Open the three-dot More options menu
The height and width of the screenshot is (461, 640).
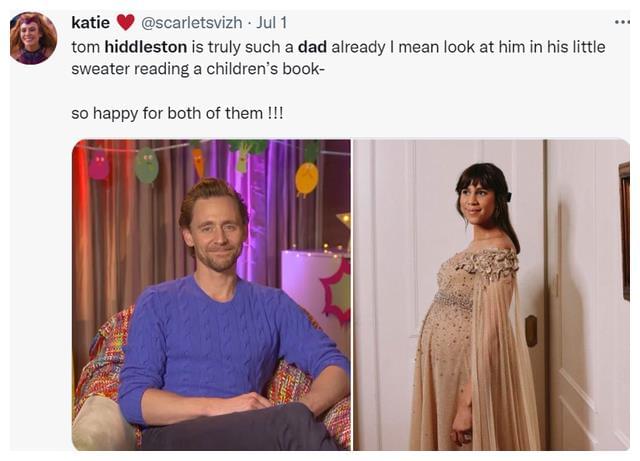[x=622, y=22]
